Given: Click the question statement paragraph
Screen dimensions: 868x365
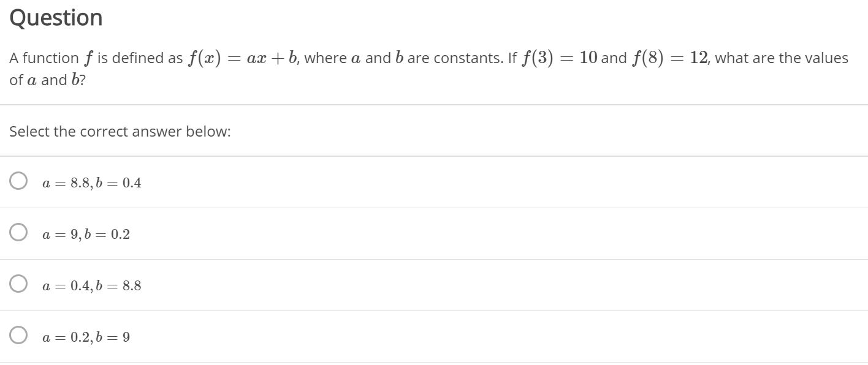Looking at the screenshot, I should (429, 67).
